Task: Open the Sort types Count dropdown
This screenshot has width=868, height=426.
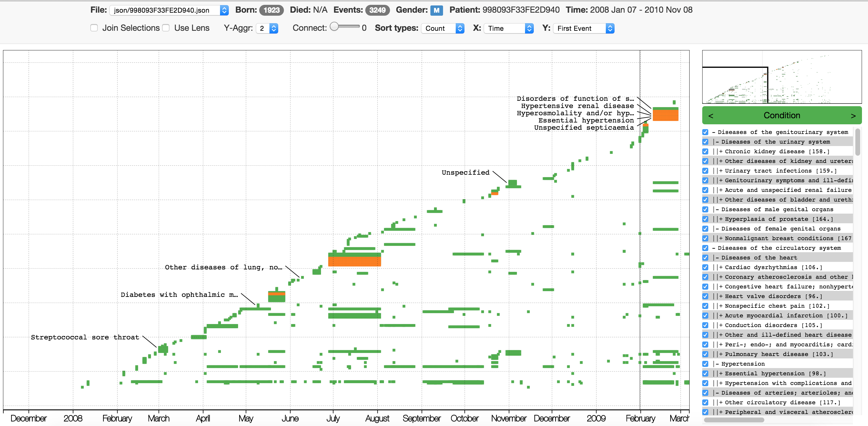Action: point(442,28)
